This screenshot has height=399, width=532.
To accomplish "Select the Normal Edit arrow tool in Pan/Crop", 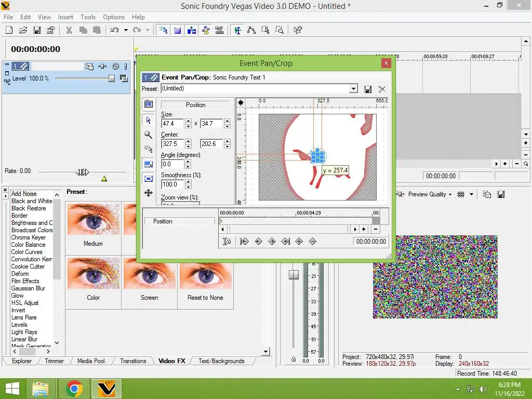I will (x=148, y=120).
